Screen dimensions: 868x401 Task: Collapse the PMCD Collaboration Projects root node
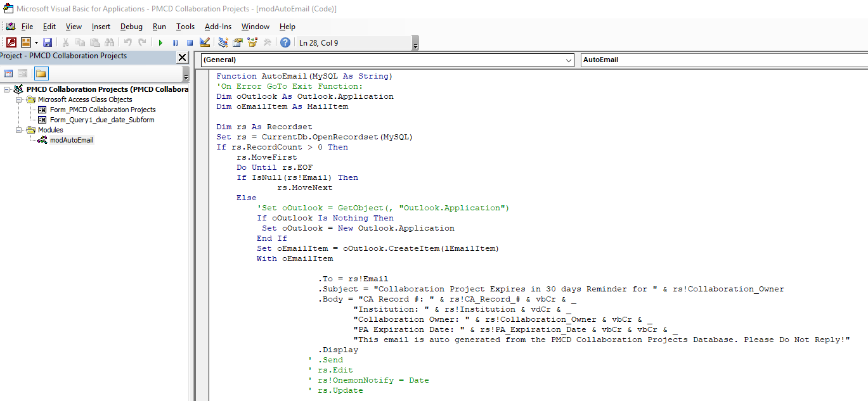(7, 89)
